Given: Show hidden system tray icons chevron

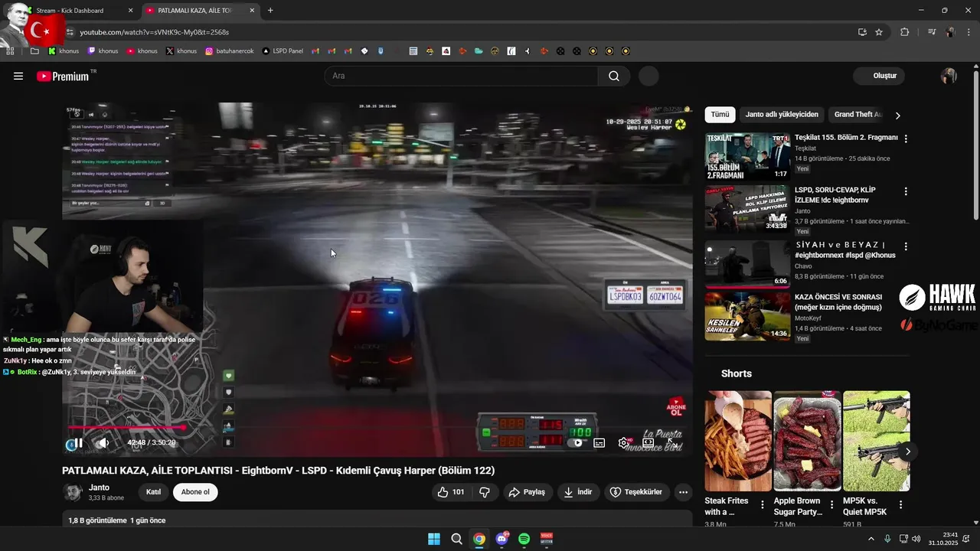Looking at the screenshot, I should point(871,539).
